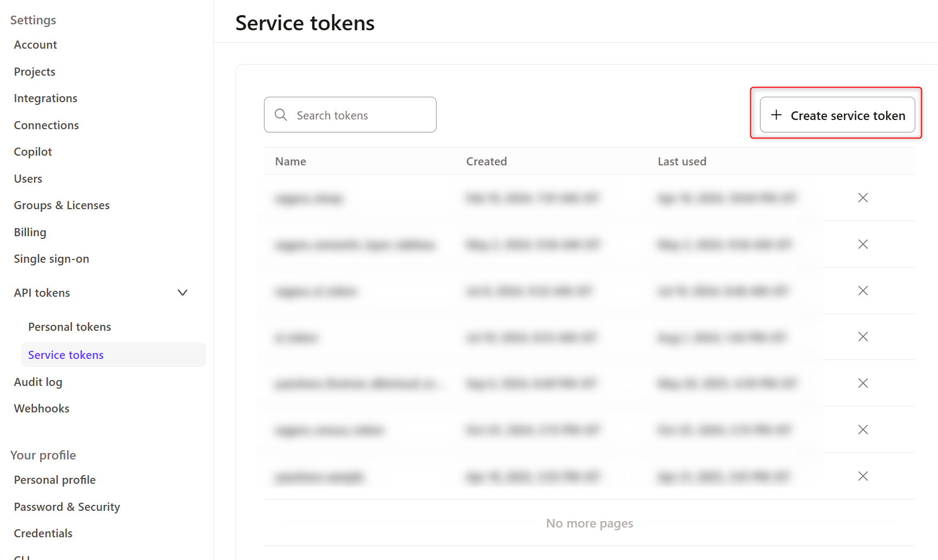Open Password & Security profile page
The width and height of the screenshot is (938, 560).
pos(67,507)
